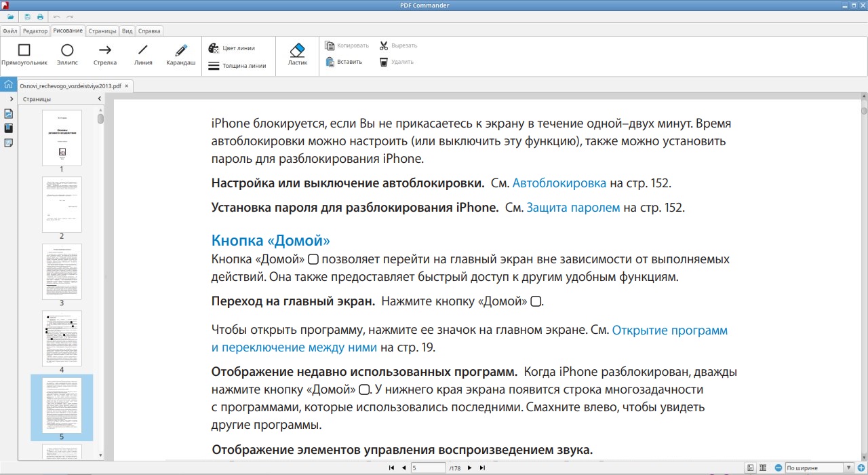Open file via the folder icon
This screenshot has height=475, width=868.
coord(11,16)
